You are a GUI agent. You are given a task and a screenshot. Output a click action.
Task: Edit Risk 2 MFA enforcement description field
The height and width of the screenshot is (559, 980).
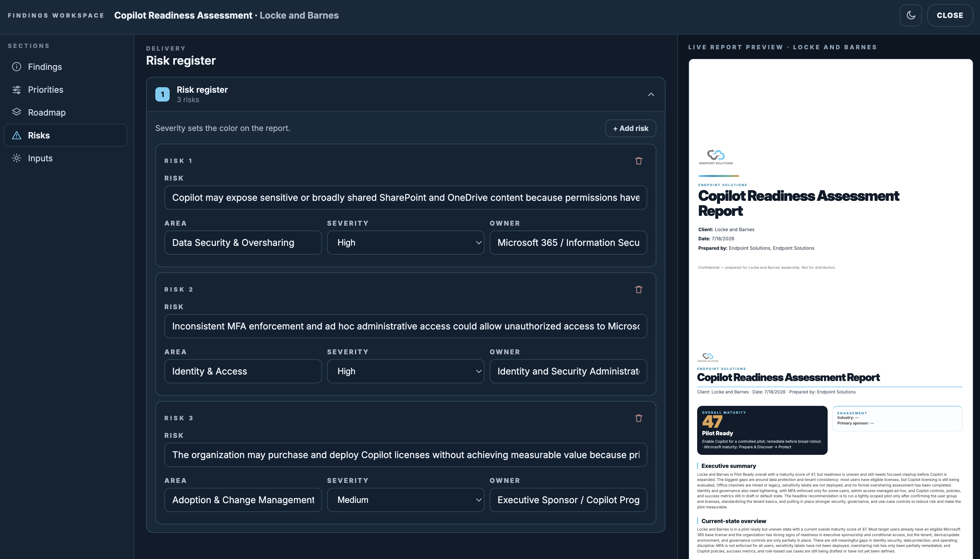point(406,326)
